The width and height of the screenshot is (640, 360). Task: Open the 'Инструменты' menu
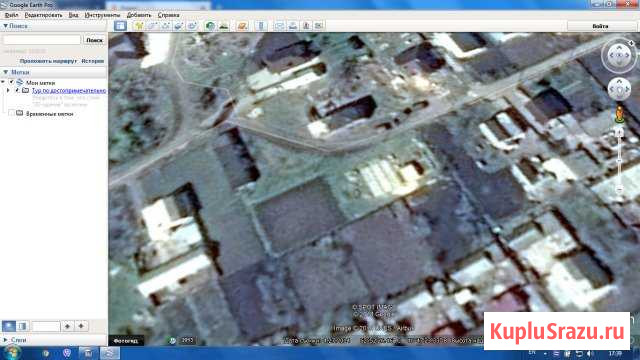[x=102, y=15]
